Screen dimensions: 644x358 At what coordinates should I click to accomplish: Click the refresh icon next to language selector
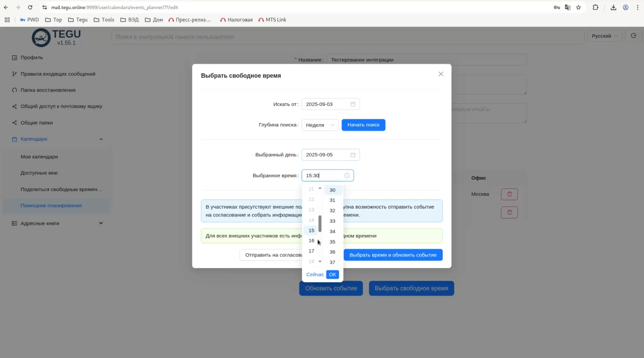tap(633, 36)
